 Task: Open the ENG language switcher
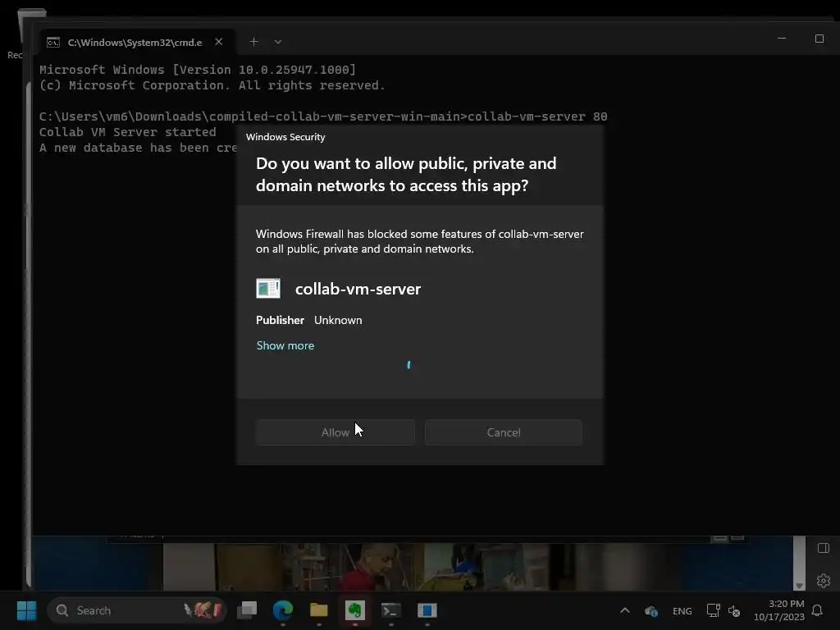682,610
